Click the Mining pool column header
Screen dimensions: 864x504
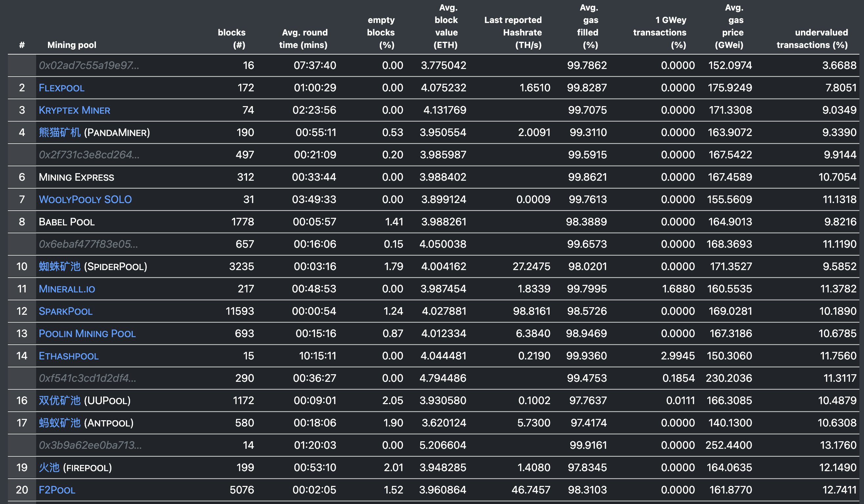(72, 45)
